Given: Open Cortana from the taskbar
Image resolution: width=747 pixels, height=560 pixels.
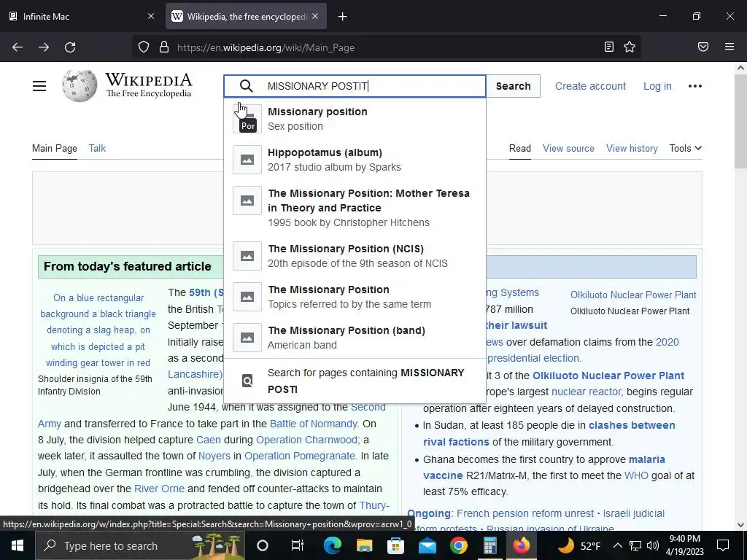Looking at the screenshot, I should pyautogui.click(x=263, y=545).
